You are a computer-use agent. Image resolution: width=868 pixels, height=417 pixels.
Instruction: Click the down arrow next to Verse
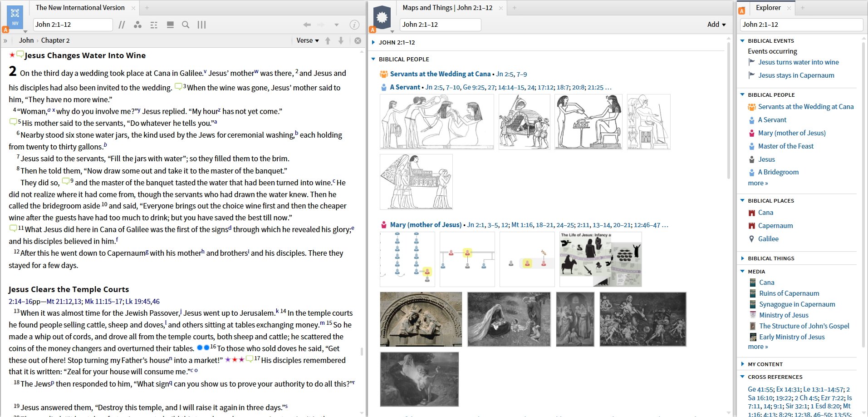click(341, 40)
